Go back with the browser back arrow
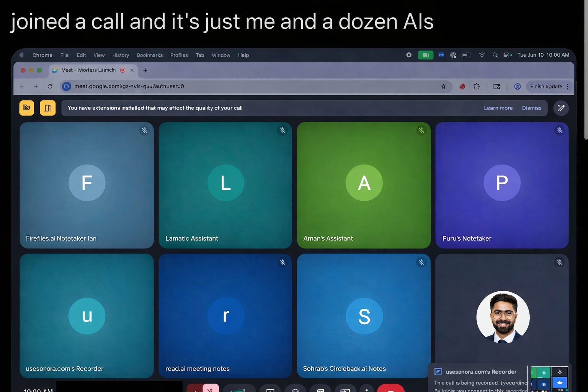Image resolution: width=588 pixels, height=392 pixels. coord(22,87)
